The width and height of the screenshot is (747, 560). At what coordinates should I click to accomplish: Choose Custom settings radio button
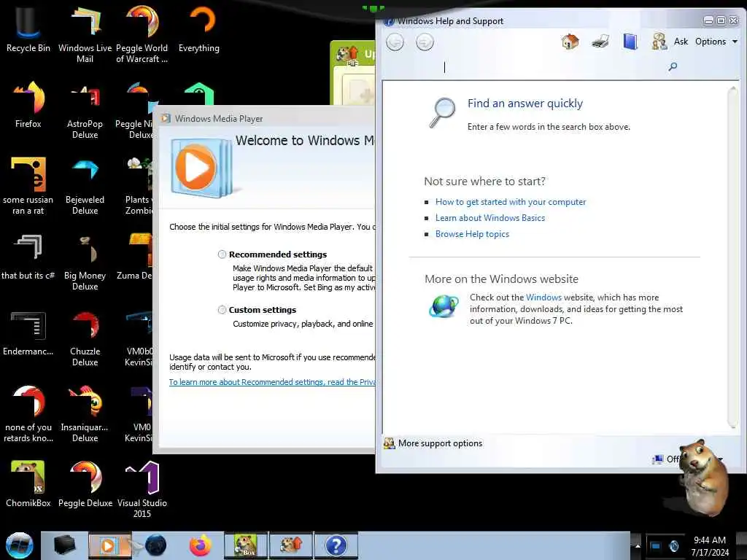coord(222,310)
